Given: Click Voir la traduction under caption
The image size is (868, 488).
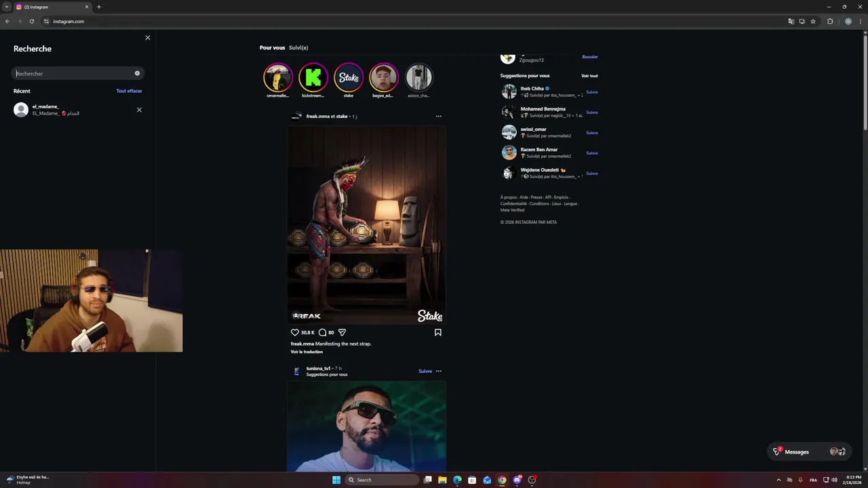Looking at the screenshot, I should coord(307,352).
